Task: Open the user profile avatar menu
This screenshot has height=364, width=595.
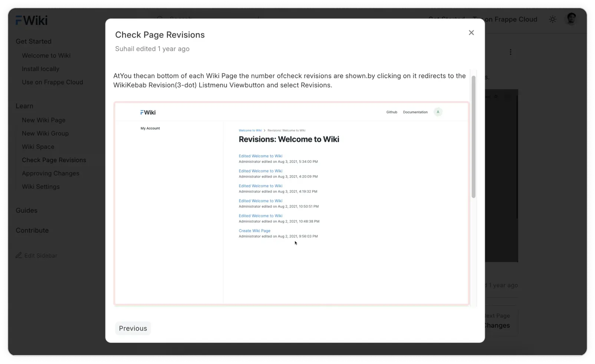Action: (x=571, y=19)
